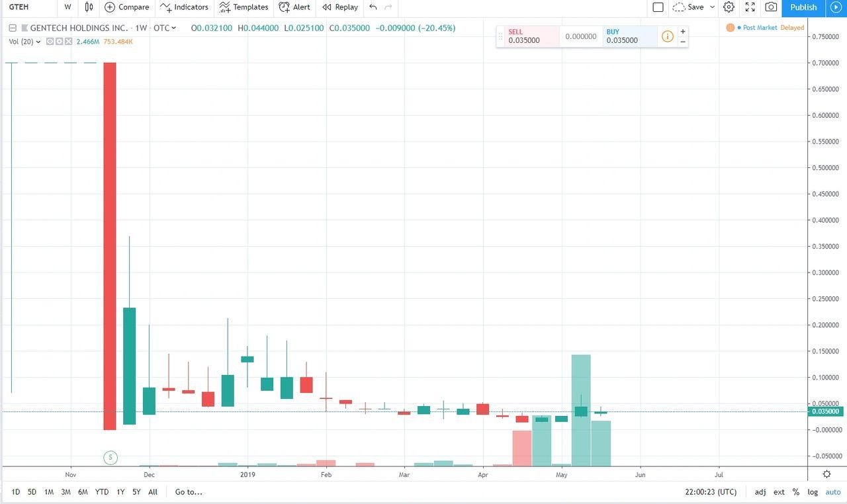
Task: Click the Publish button
Action: coord(803,7)
